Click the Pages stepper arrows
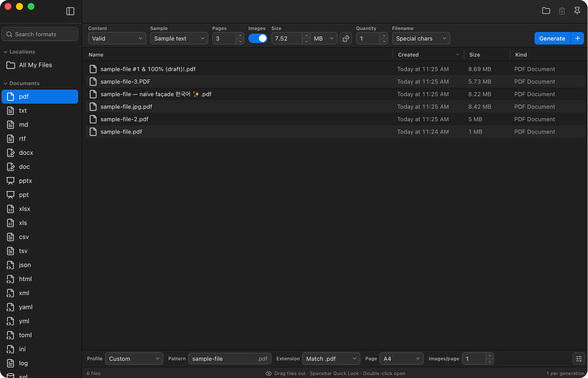 [240, 38]
